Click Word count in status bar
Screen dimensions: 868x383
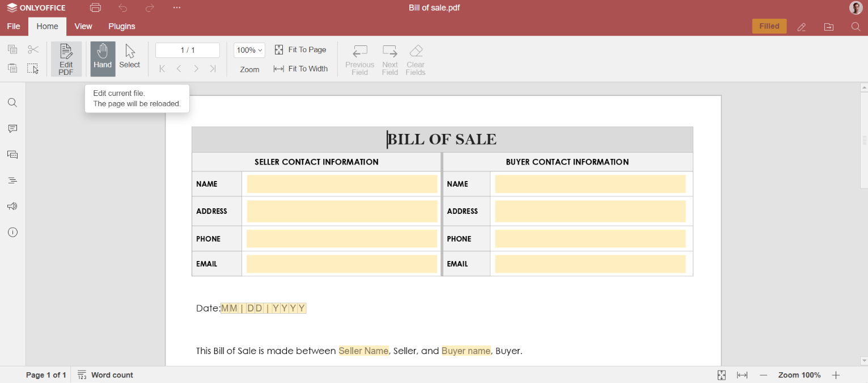coord(105,375)
